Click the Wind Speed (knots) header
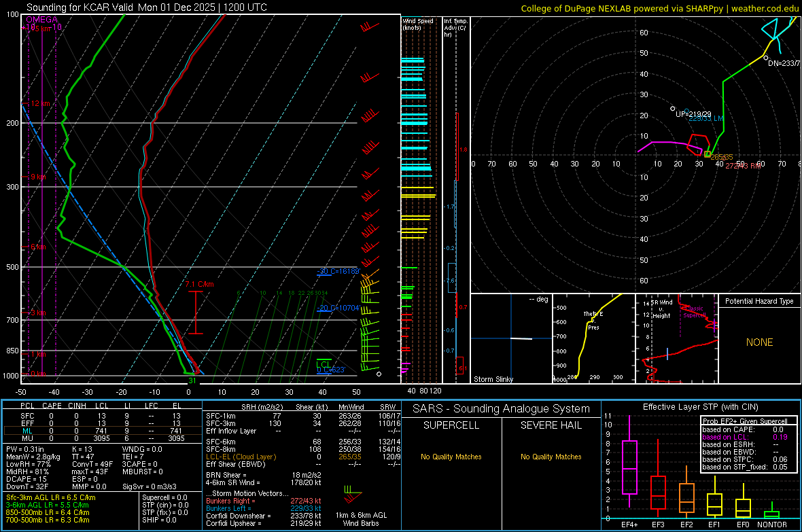The height and width of the screenshot is (532, 802). [418, 24]
